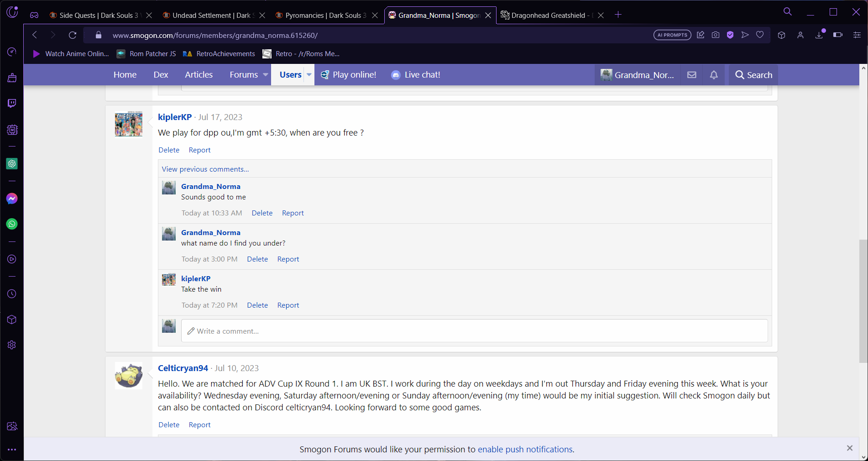Viewport: 868px width, 461px height.
Task: Click Play online! link
Action: pos(349,75)
